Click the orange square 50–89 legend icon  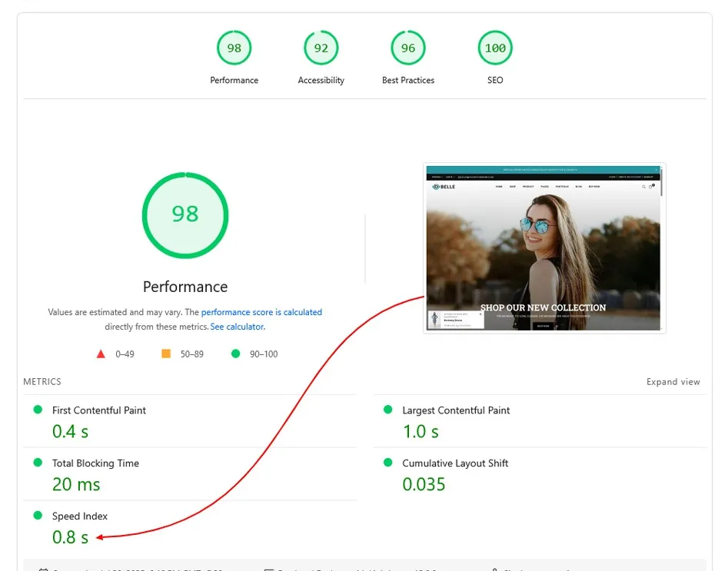pos(166,354)
